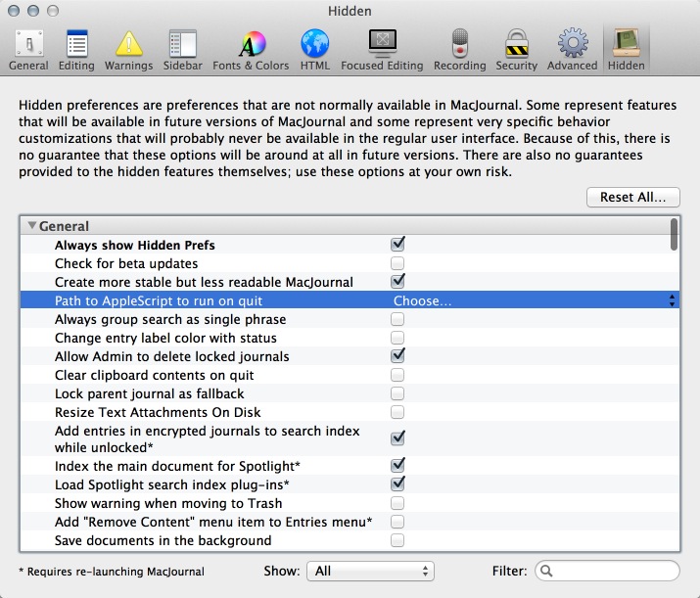Select the Clear clipboard contents on quit label

155,375
